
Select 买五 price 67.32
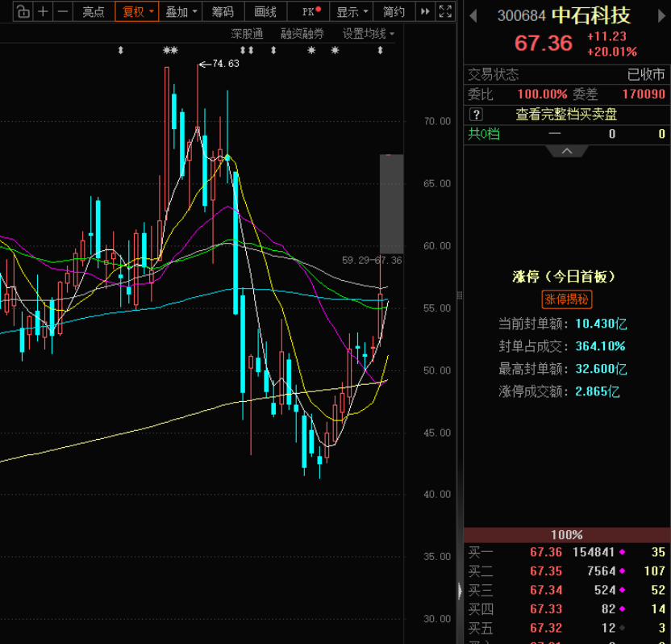546,628
